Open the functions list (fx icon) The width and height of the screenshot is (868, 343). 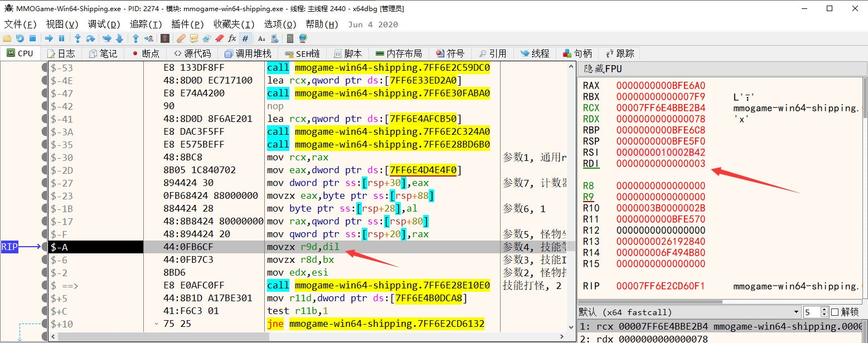[x=232, y=38]
